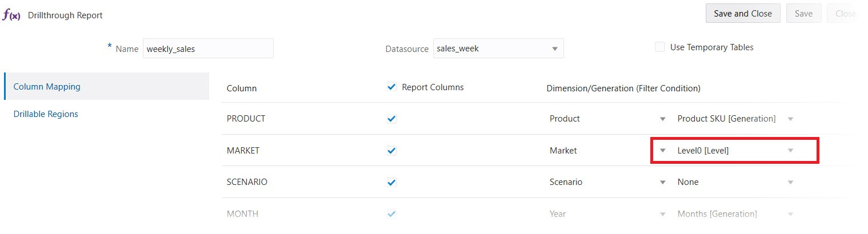
Task: Toggle the Report Columns header checkbox
Action: (x=391, y=87)
